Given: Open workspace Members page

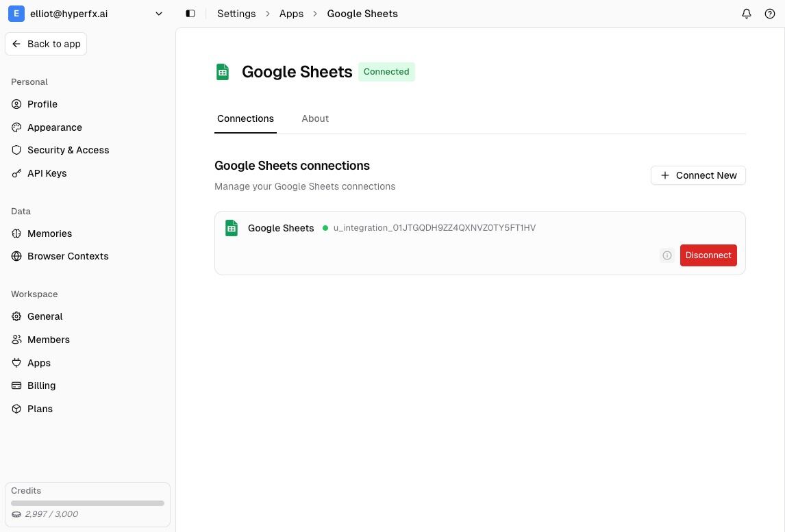Looking at the screenshot, I should pyautogui.click(x=48, y=340).
